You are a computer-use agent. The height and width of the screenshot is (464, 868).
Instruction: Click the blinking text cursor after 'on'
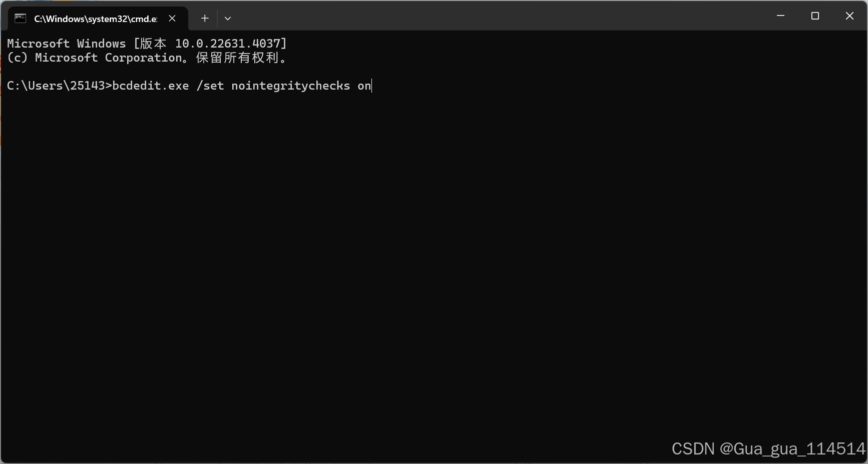point(371,86)
